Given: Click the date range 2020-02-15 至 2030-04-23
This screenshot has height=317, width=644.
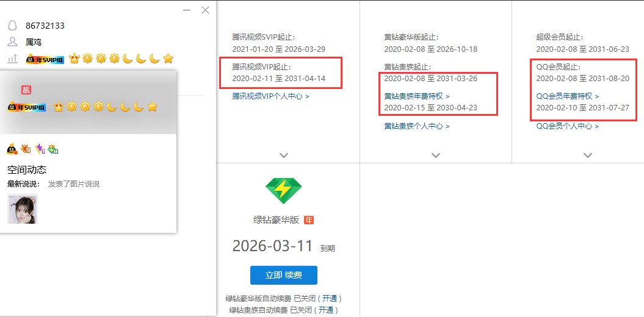Looking at the screenshot, I should click(431, 109).
